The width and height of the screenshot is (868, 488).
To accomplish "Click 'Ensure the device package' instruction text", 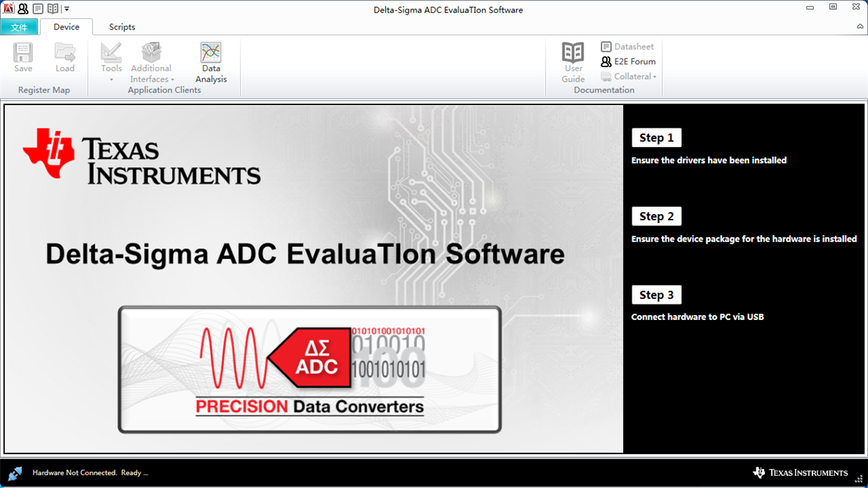I will click(x=744, y=239).
